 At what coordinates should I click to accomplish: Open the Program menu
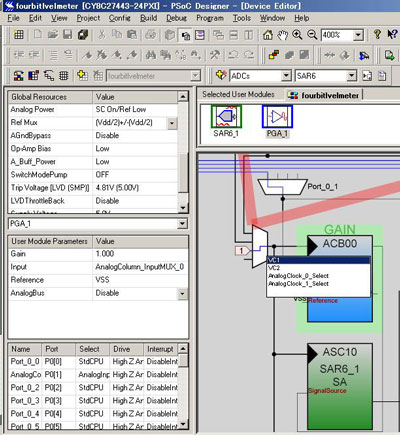(210, 18)
